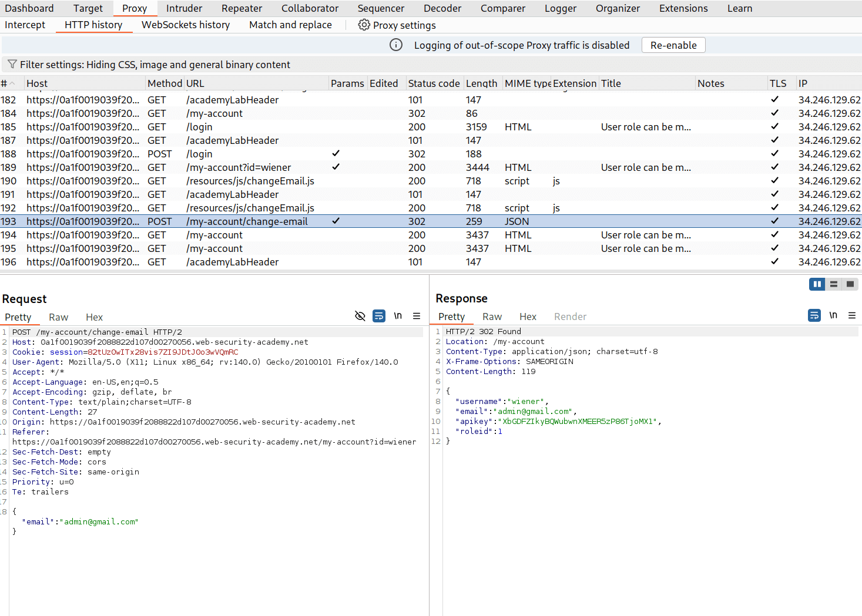The width and height of the screenshot is (862, 616).
Task: Click the Re-enable button
Action: (673, 45)
